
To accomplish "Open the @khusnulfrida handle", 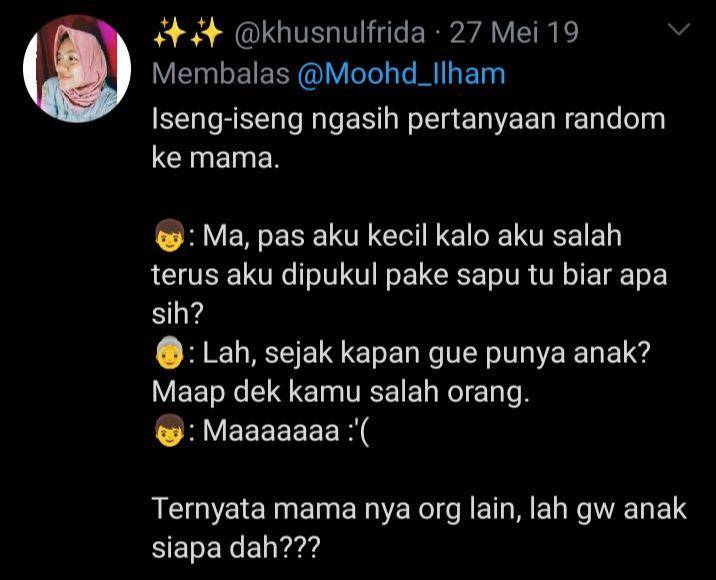I will [x=330, y=33].
